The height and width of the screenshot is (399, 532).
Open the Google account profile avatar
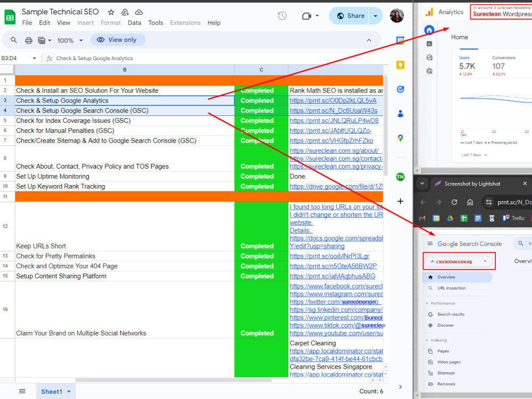[397, 15]
